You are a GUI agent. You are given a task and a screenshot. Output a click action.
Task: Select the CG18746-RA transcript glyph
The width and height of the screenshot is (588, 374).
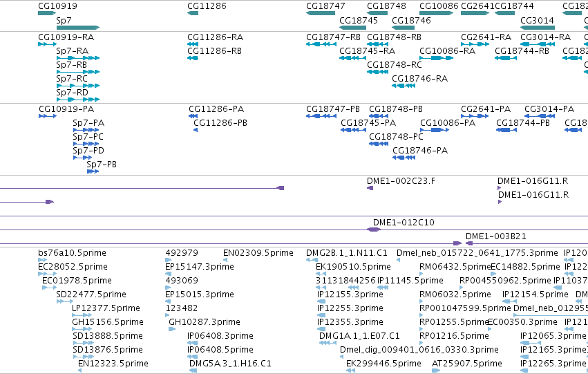[x=404, y=86]
